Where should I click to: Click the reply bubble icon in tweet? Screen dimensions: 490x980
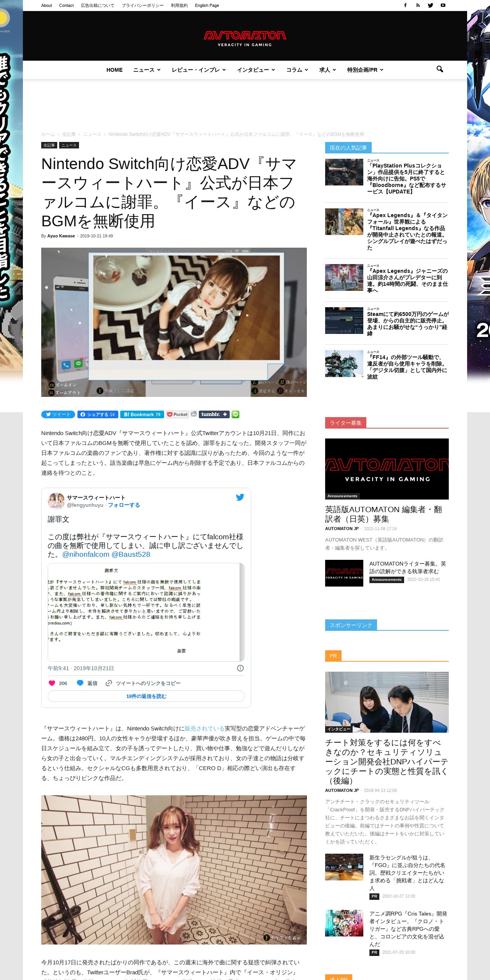[x=80, y=683]
